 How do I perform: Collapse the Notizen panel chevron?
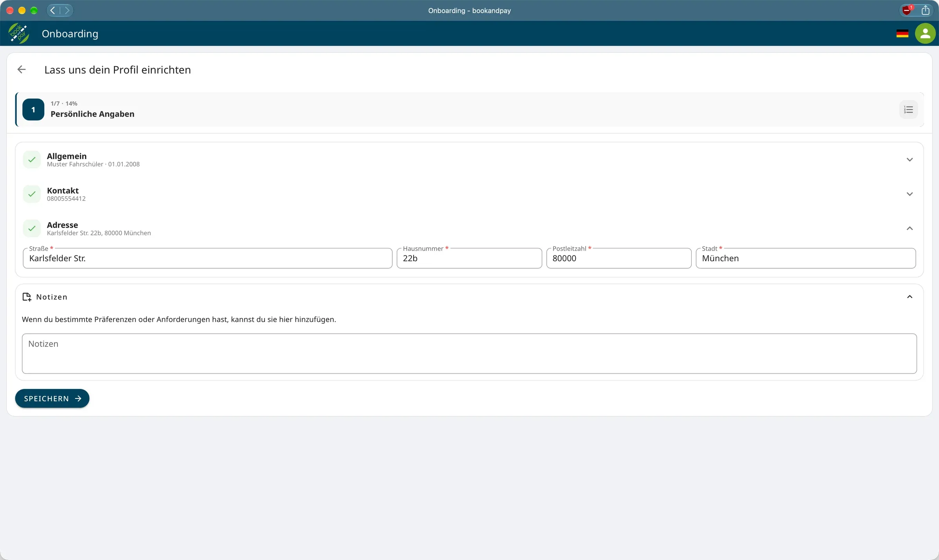[x=910, y=297]
